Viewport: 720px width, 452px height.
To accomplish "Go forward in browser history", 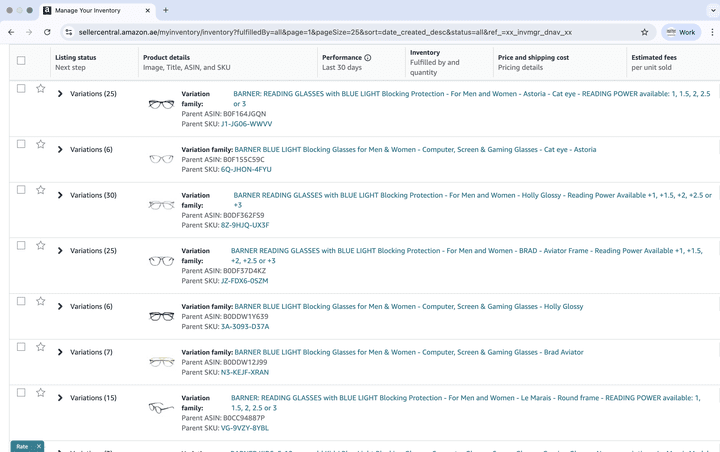I will [29, 32].
